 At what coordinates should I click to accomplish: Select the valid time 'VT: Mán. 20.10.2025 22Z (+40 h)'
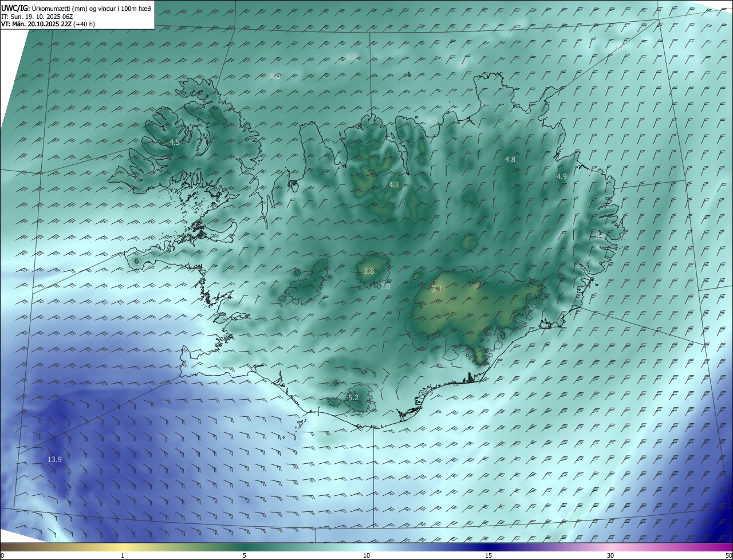coord(48,24)
